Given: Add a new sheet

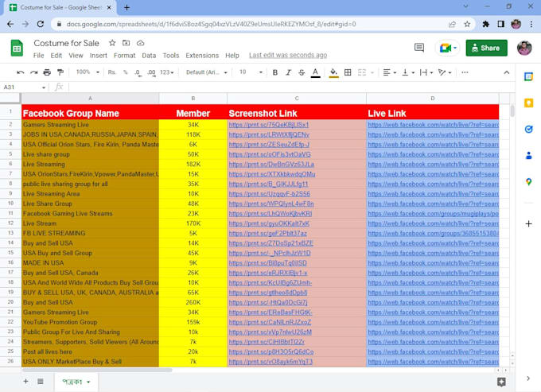Looking at the screenshot, I should (x=25, y=382).
